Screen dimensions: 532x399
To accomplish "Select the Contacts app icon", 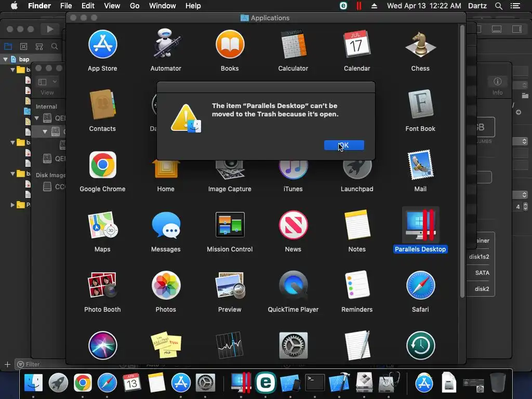I will pos(102,104).
